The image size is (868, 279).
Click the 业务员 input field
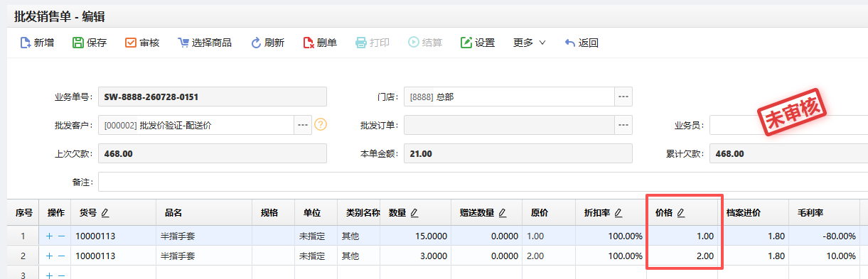click(x=788, y=125)
